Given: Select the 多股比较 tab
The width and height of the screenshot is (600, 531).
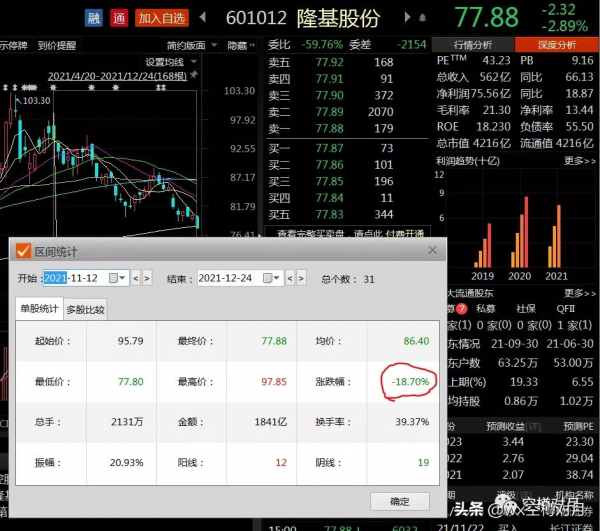Looking at the screenshot, I should click(85, 309).
